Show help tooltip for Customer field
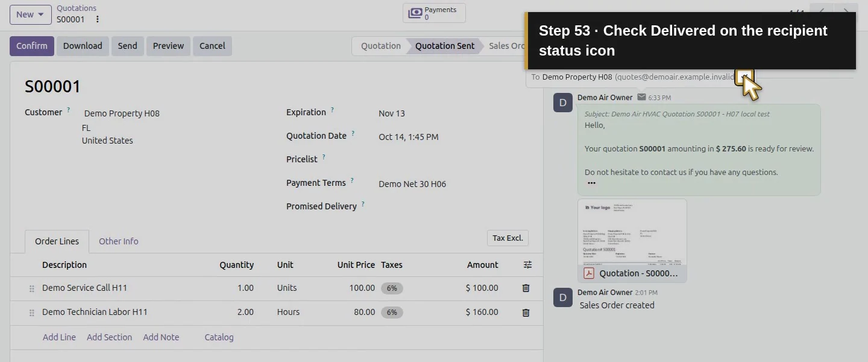 pyautogui.click(x=69, y=110)
